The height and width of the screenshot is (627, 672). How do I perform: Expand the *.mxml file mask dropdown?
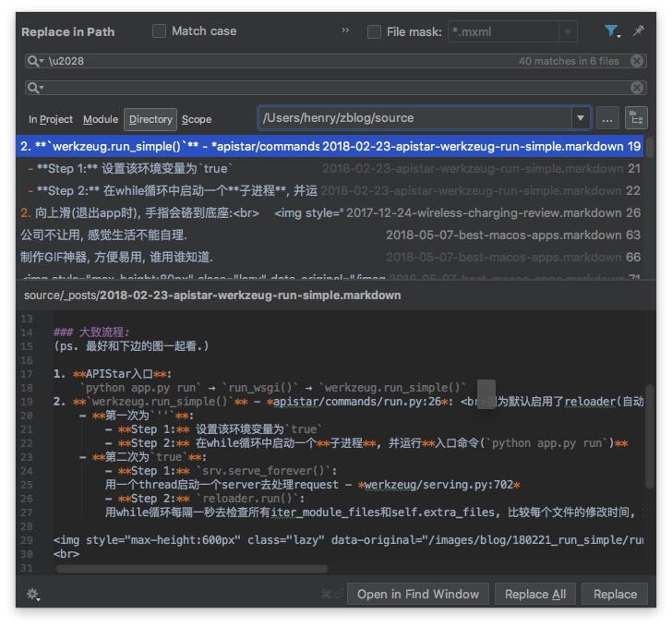point(569,31)
